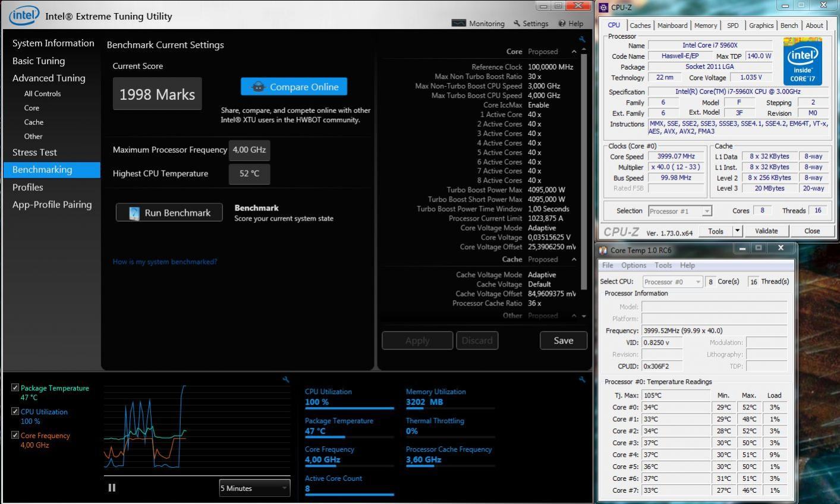Click Save button for proposed settings
This screenshot has width=840, height=504.
click(564, 341)
